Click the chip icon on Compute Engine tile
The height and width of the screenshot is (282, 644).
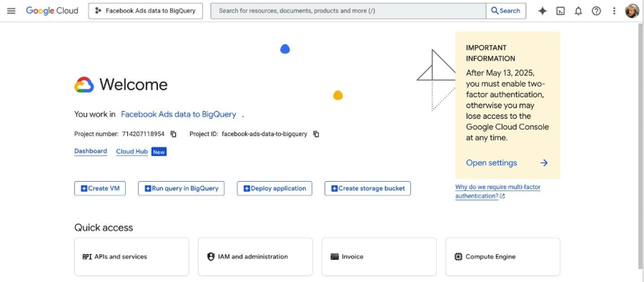[x=458, y=256]
